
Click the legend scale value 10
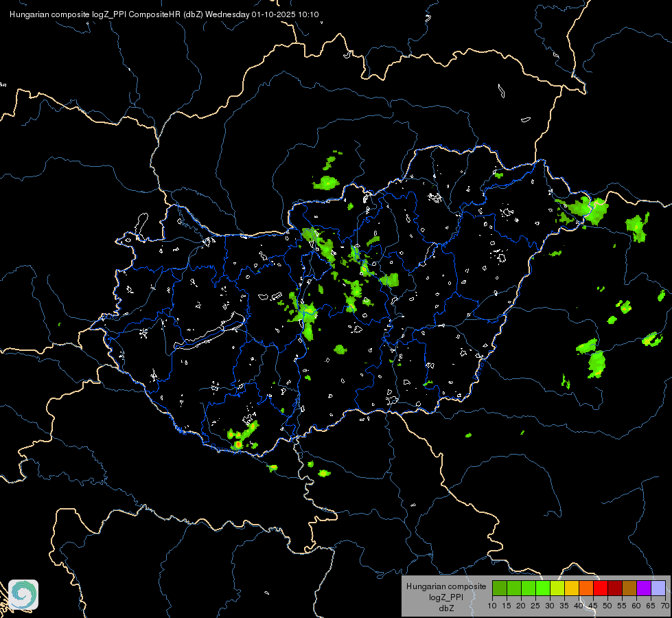[492, 606]
